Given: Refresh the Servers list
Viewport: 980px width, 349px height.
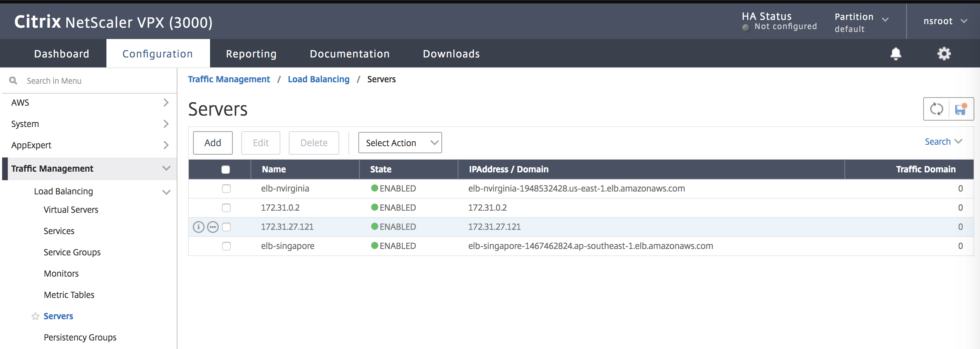Looking at the screenshot, I should point(936,109).
